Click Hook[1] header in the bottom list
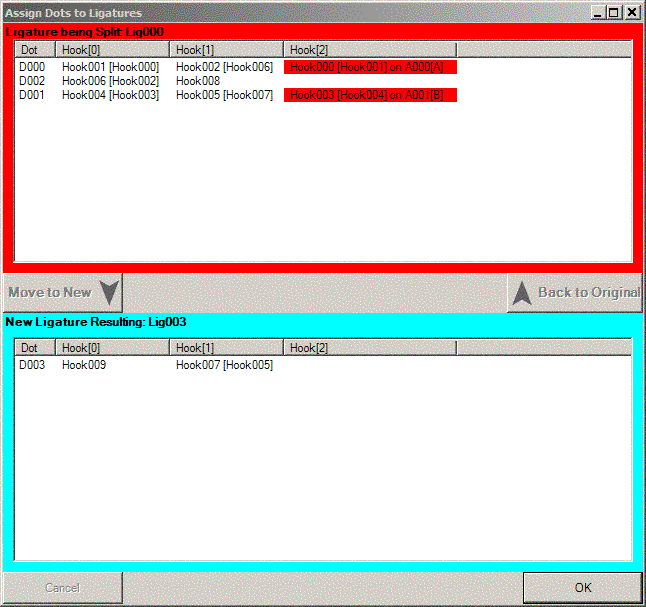646x607 pixels. 226,347
